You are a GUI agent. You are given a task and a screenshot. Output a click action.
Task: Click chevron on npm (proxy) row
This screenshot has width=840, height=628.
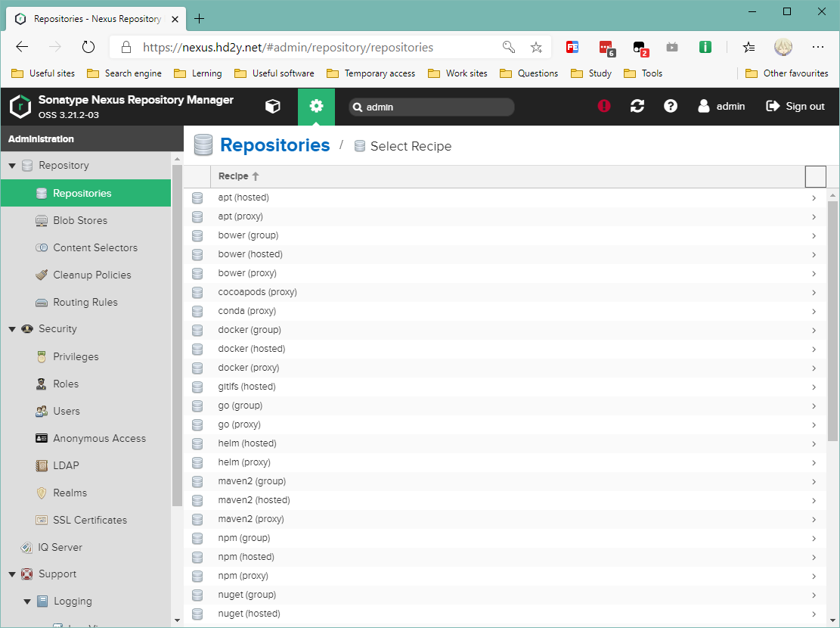coord(814,576)
